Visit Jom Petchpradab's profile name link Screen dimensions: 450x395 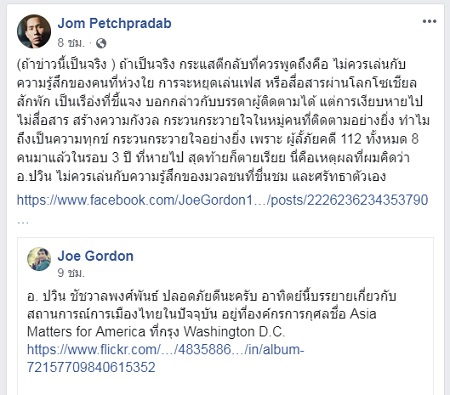(114, 23)
